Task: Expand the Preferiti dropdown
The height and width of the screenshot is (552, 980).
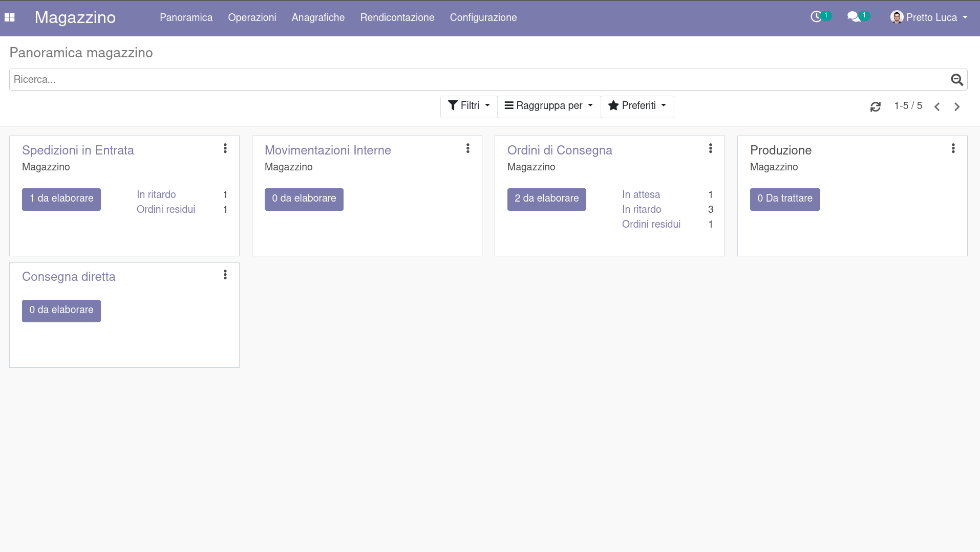Action: pyautogui.click(x=637, y=106)
